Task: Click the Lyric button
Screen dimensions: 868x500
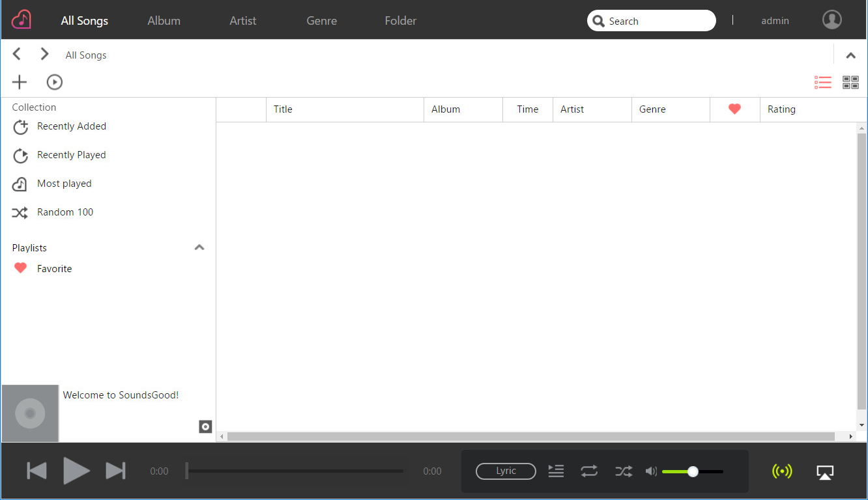Action: [506, 471]
